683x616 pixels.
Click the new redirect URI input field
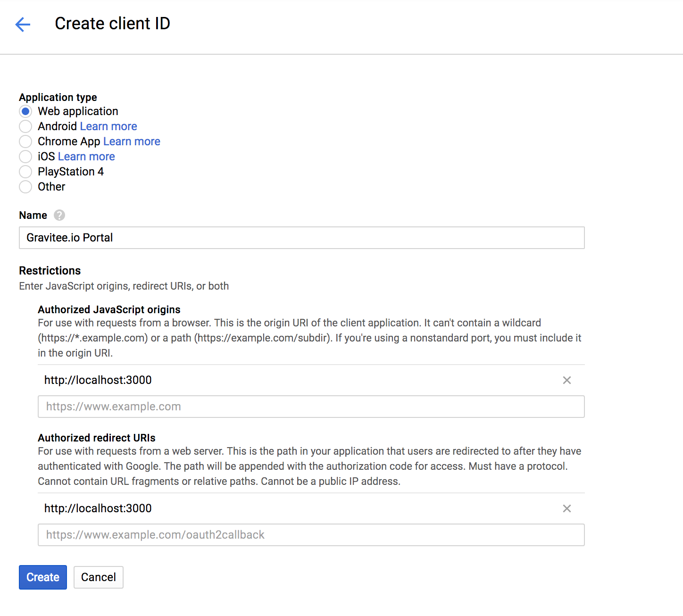(x=311, y=535)
